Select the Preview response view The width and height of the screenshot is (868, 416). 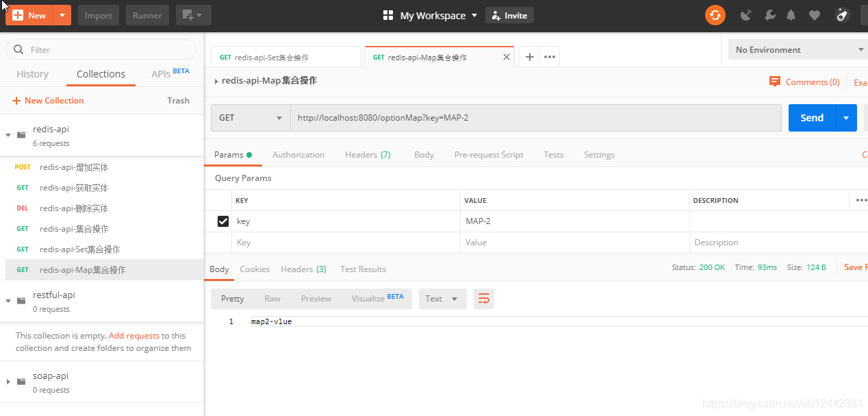point(316,298)
